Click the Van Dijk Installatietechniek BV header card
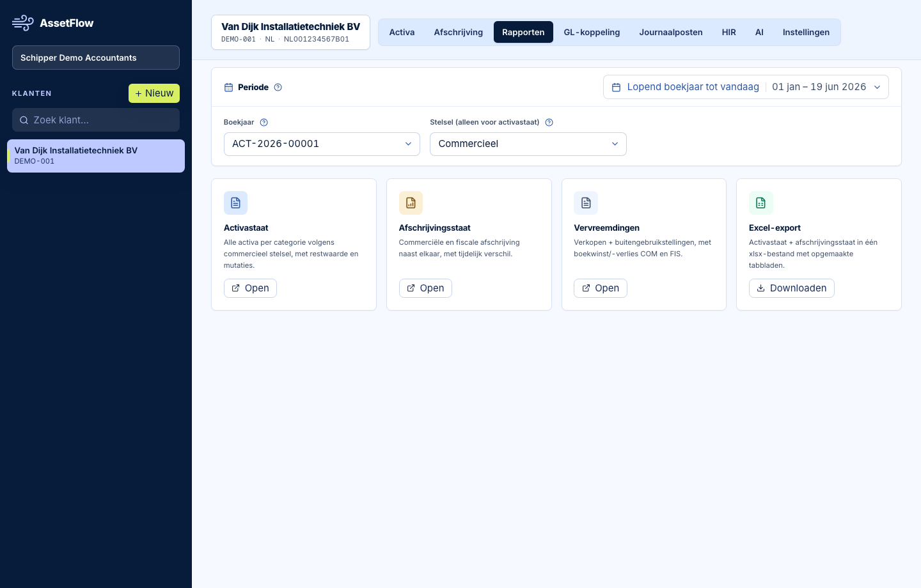The image size is (921, 588). (290, 32)
